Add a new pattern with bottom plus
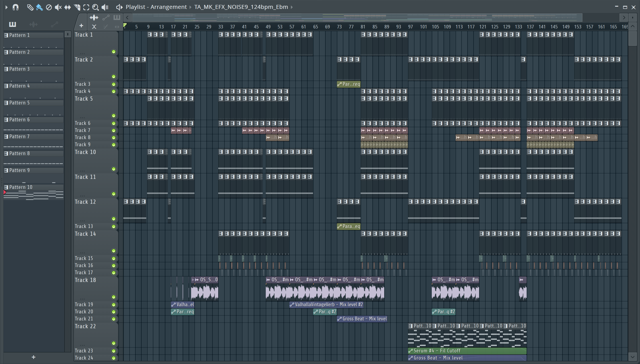640x364 pixels. click(x=34, y=357)
